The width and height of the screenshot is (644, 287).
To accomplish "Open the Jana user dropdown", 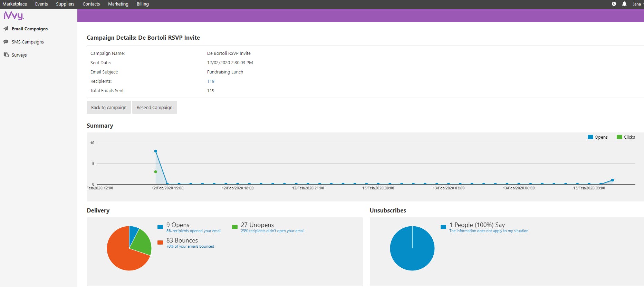I will click(637, 4).
